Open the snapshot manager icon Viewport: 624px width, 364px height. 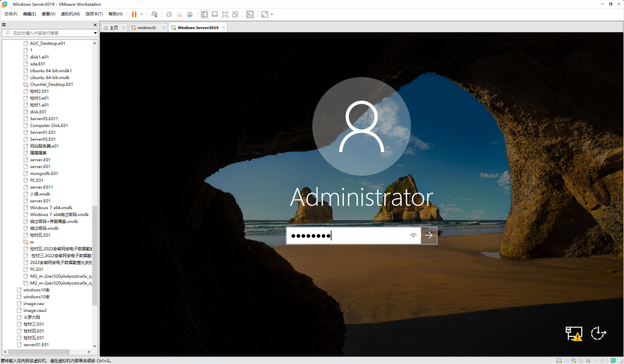click(190, 14)
